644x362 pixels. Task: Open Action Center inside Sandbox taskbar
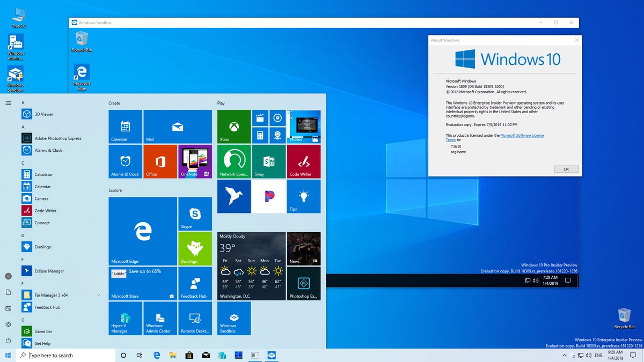point(568,281)
